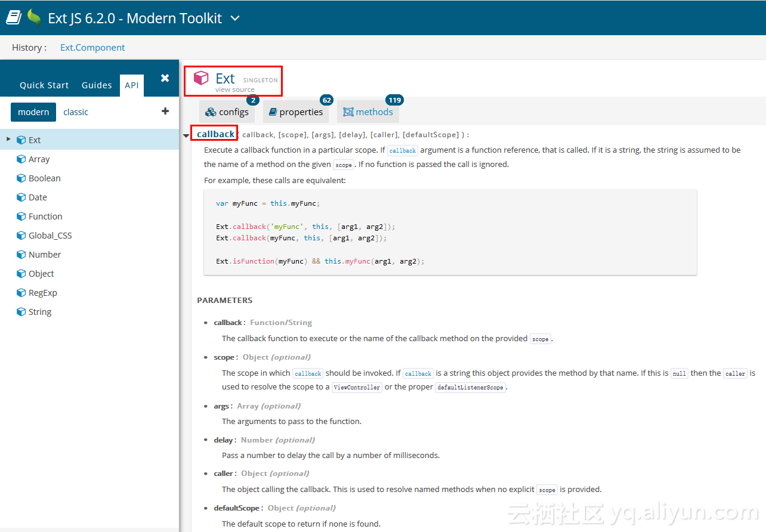This screenshot has width=766, height=532.
Task: Open Boolean class in tree
Action: tap(45, 178)
